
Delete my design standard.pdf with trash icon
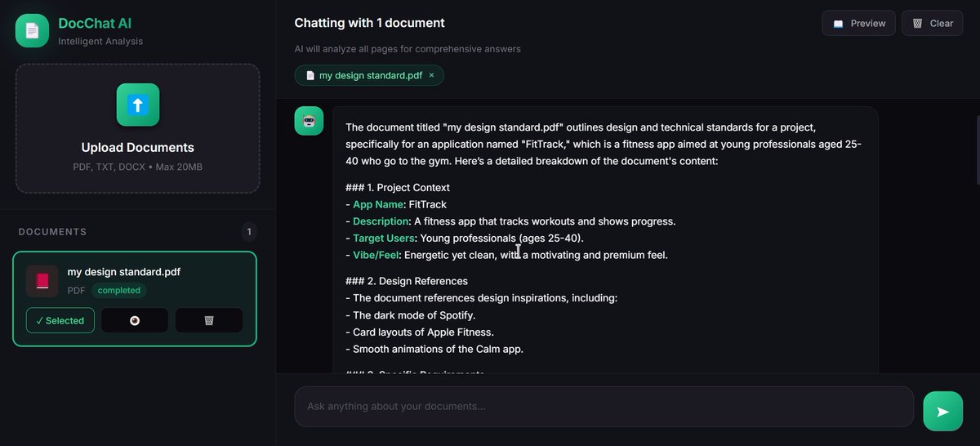(209, 320)
